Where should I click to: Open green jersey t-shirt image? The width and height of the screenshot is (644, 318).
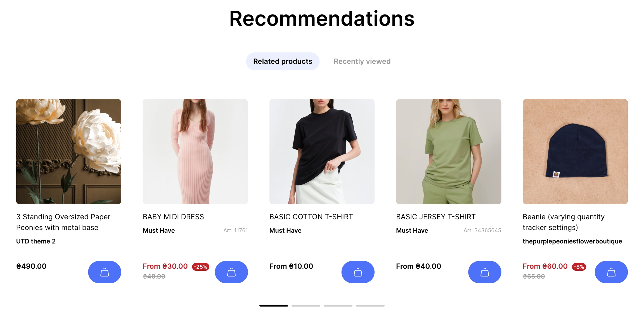(x=449, y=151)
